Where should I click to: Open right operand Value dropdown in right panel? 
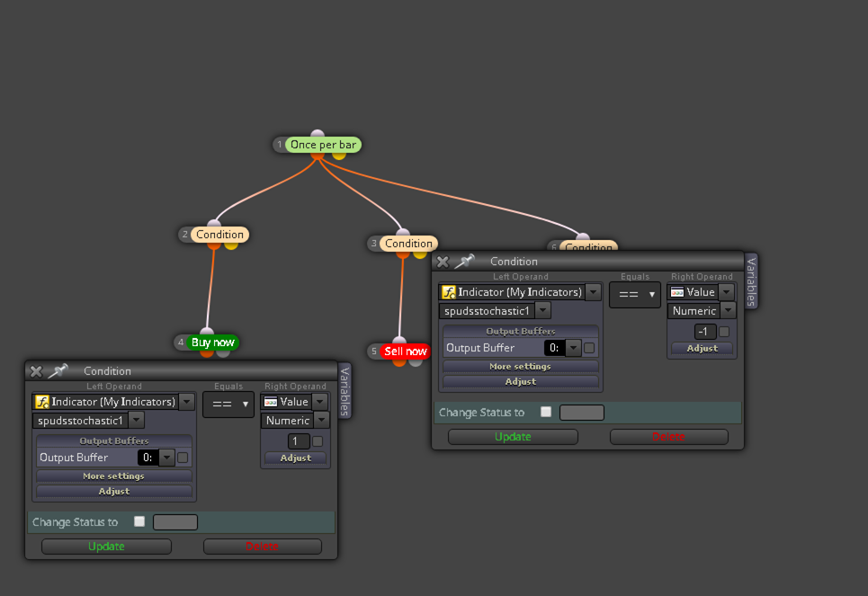[726, 292]
